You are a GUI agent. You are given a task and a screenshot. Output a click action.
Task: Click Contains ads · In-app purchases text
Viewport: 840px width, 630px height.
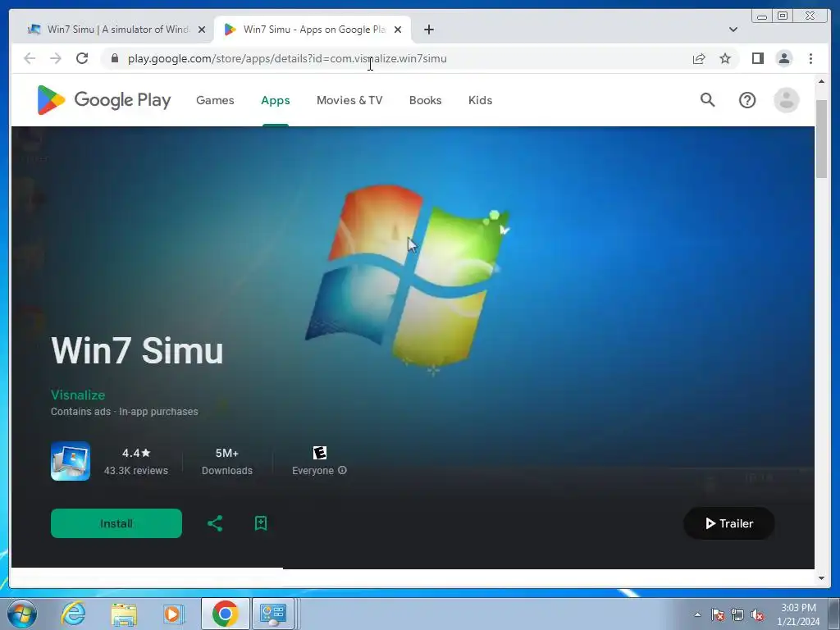(x=125, y=412)
